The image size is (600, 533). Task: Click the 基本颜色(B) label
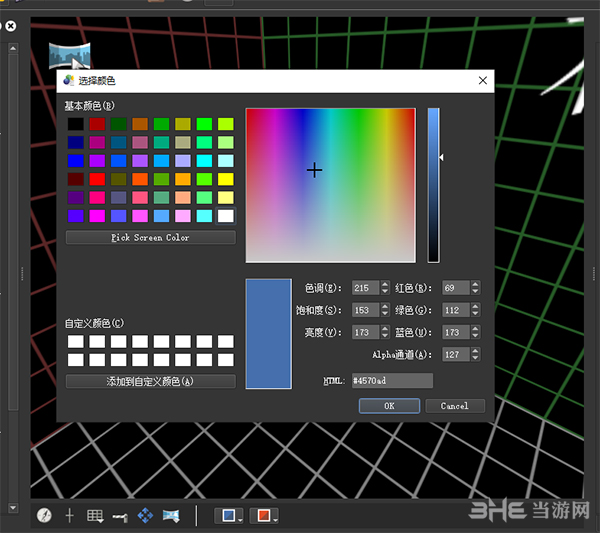click(90, 106)
